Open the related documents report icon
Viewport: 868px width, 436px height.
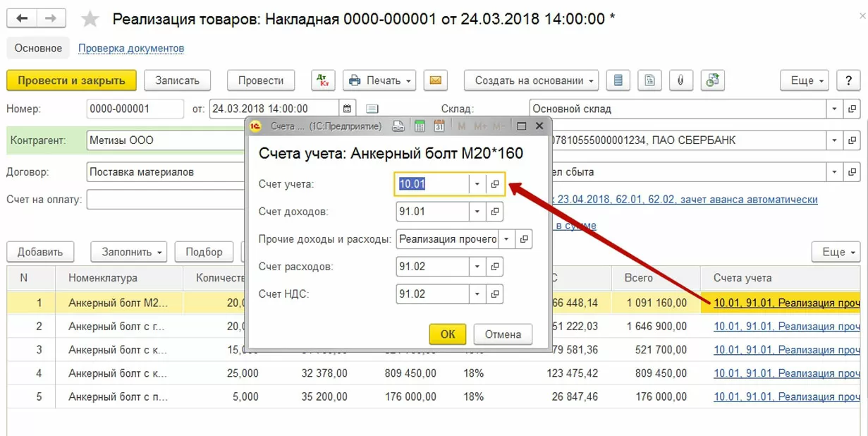pos(649,80)
